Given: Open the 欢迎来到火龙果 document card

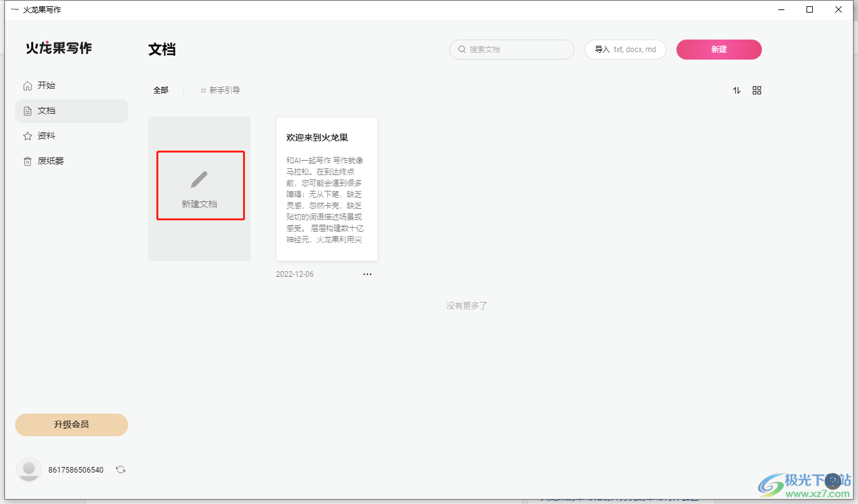Looking at the screenshot, I should click(327, 189).
